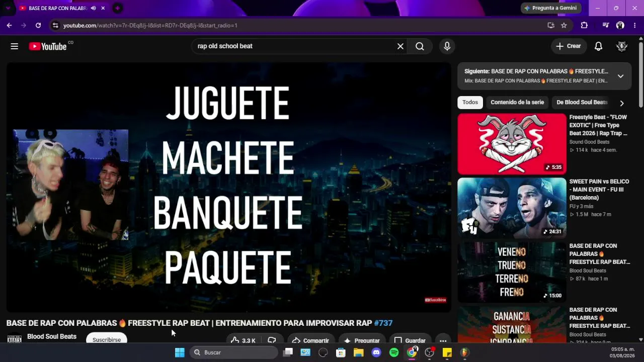Image resolution: width=644 pixels, height=362 pixels.
Task: Show more filter chips with right arrow
Action: click(622, 103)
